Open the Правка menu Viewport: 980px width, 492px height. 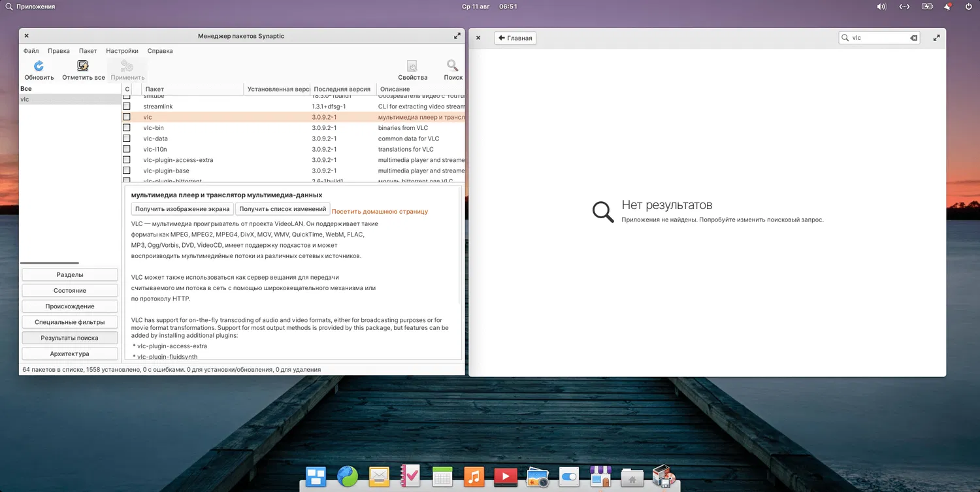tap(59, 51)
